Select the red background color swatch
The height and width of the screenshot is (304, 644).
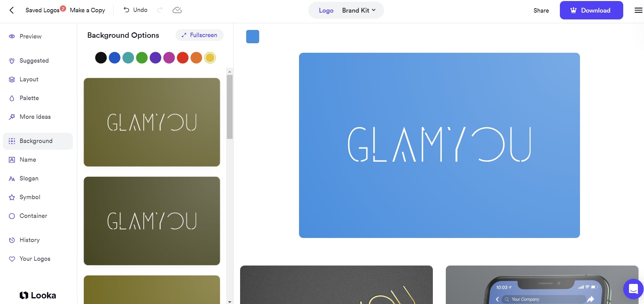(x=183, y=58)
